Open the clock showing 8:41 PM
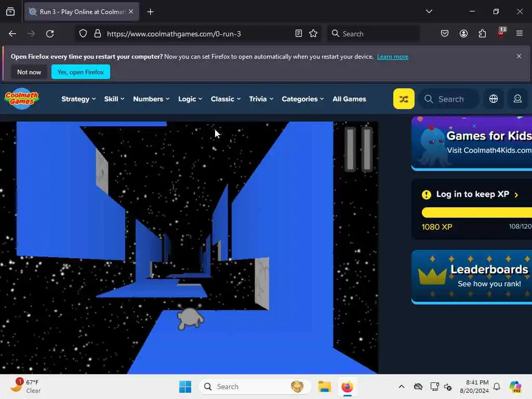The height and width of the screenshot is (399, 532). tap(474, 387)
